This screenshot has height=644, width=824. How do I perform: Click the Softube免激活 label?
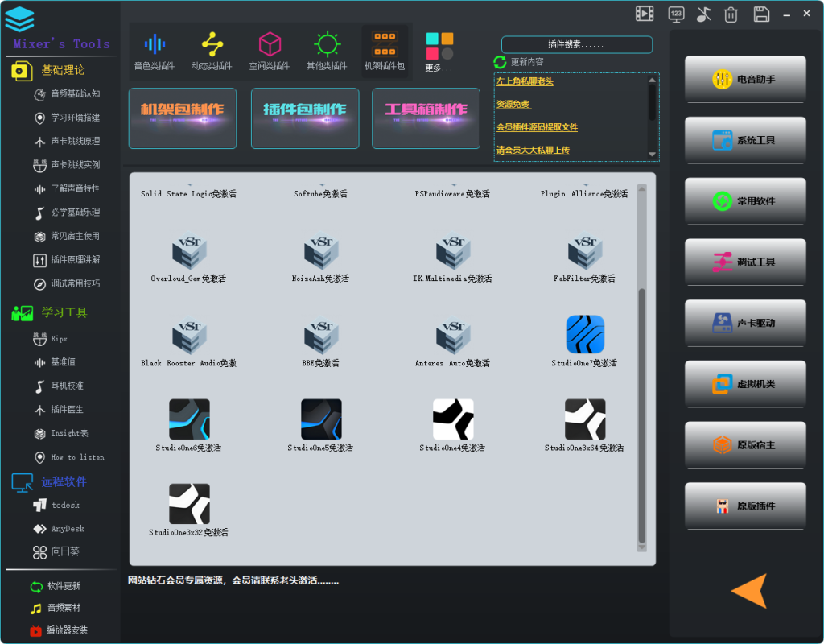point(320,194)
